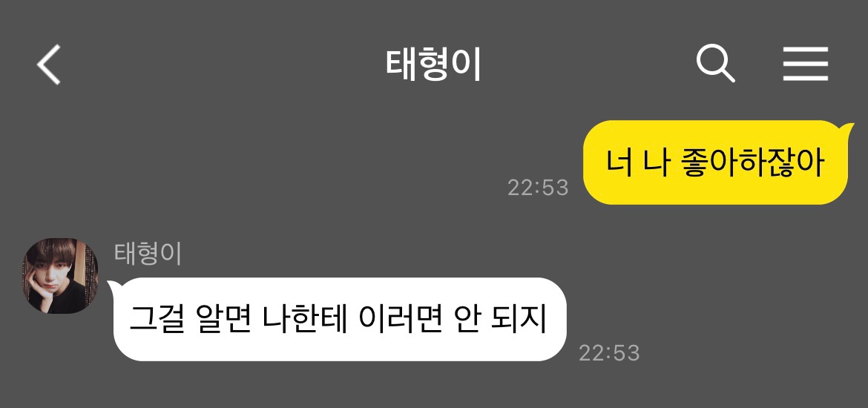868x408 pixels.
Task: Select the 태형이 chat title in header
Action: tap(433, 65)
